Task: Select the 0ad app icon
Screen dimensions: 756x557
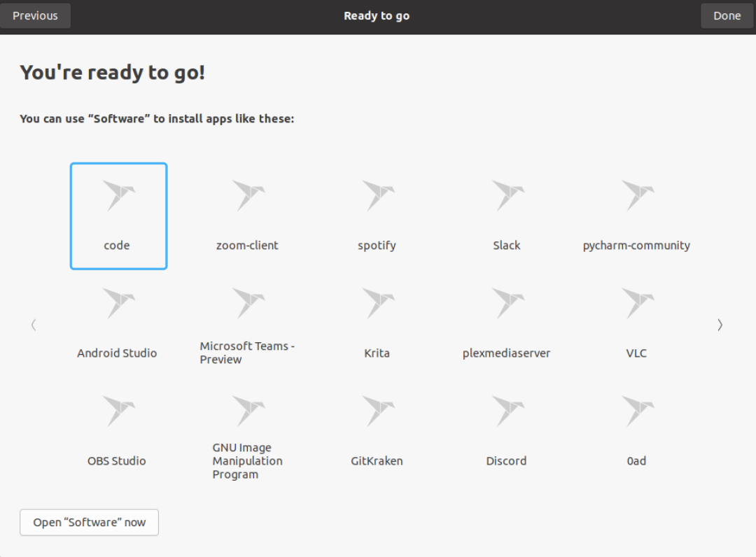Action: coord(638,411)
